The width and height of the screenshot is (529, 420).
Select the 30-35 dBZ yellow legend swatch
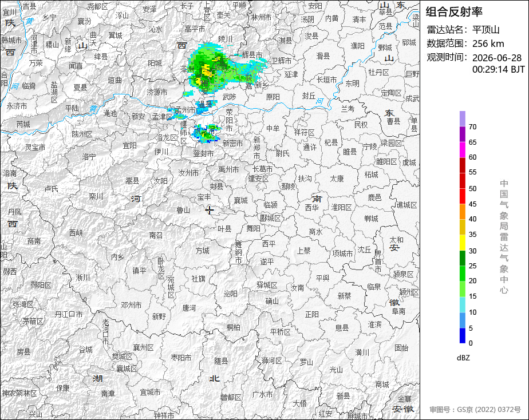(x=462, y=243)
